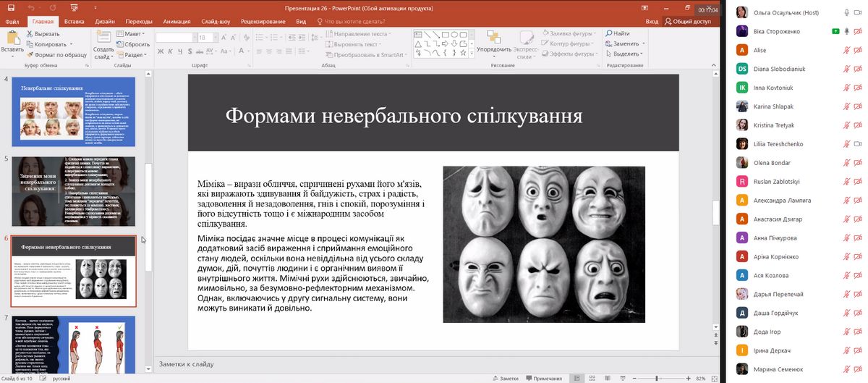Select Формат по образцу format painter

(57, 54)
